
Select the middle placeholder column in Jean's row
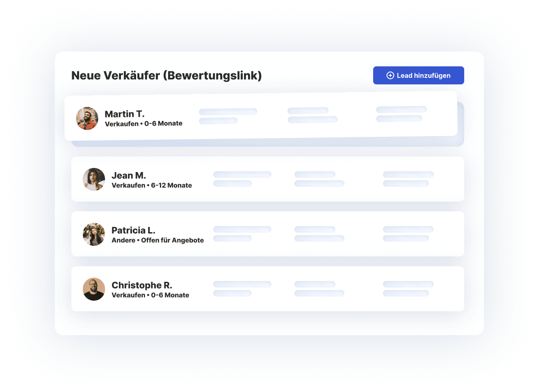319,179
